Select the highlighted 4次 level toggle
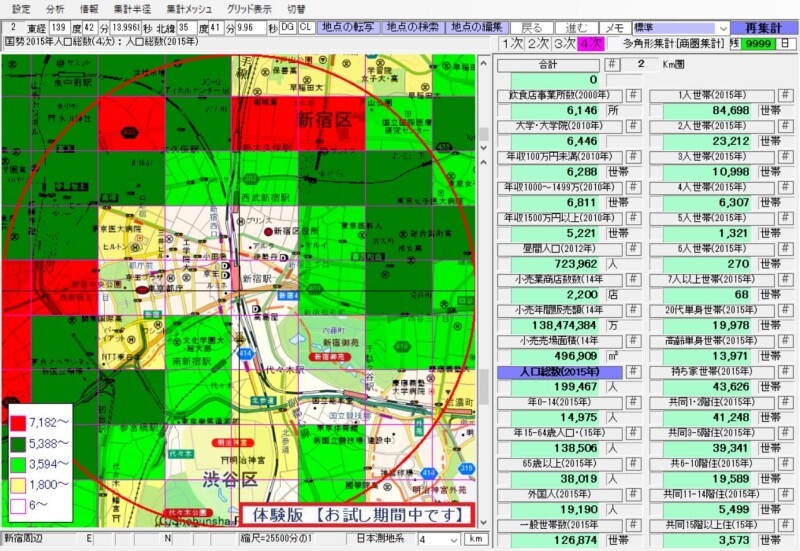The width and height of the screenshot is (800, 551). pyautogui.click(x=590, y=44)
